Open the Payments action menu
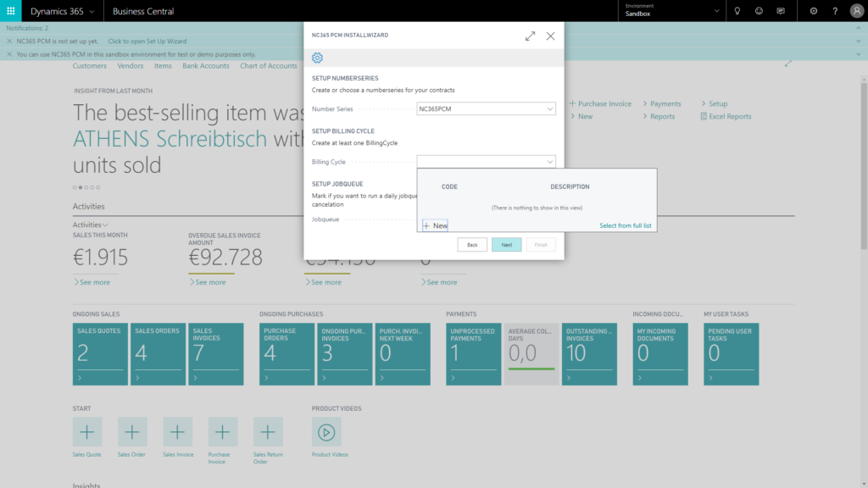The height and width of the screenshot is (488, 868). pos(662,103)
